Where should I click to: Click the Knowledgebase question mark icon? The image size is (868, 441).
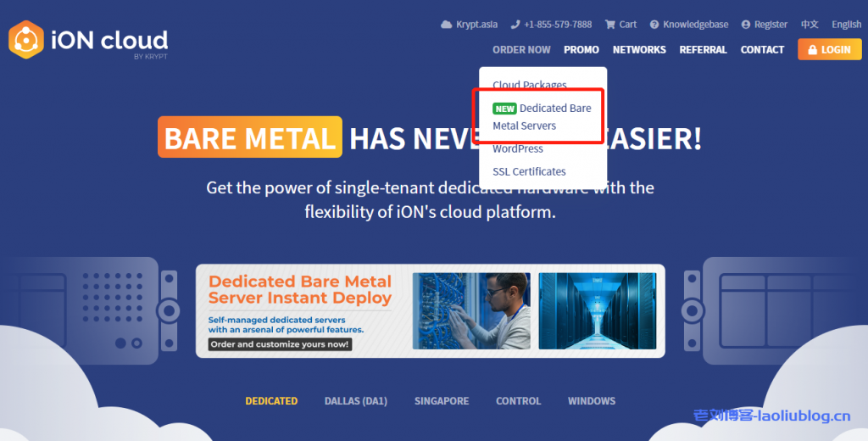pyautogui.click(x=654, y=25)
